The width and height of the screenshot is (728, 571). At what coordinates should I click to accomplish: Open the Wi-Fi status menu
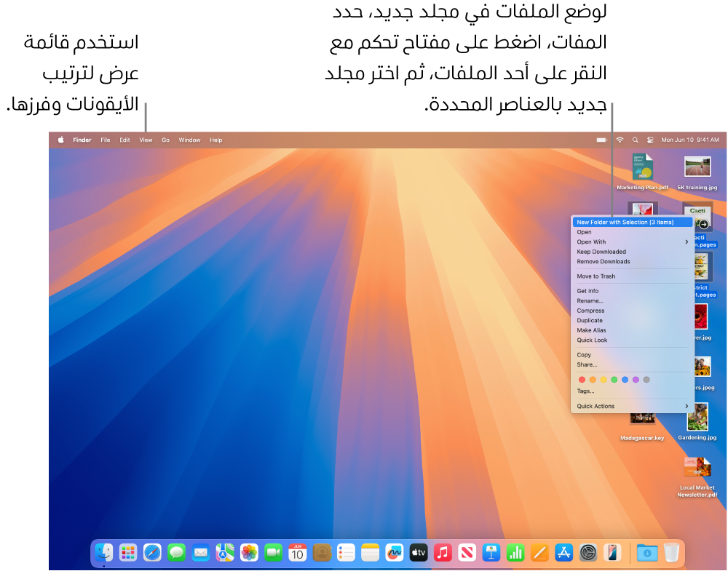(620, 140)
